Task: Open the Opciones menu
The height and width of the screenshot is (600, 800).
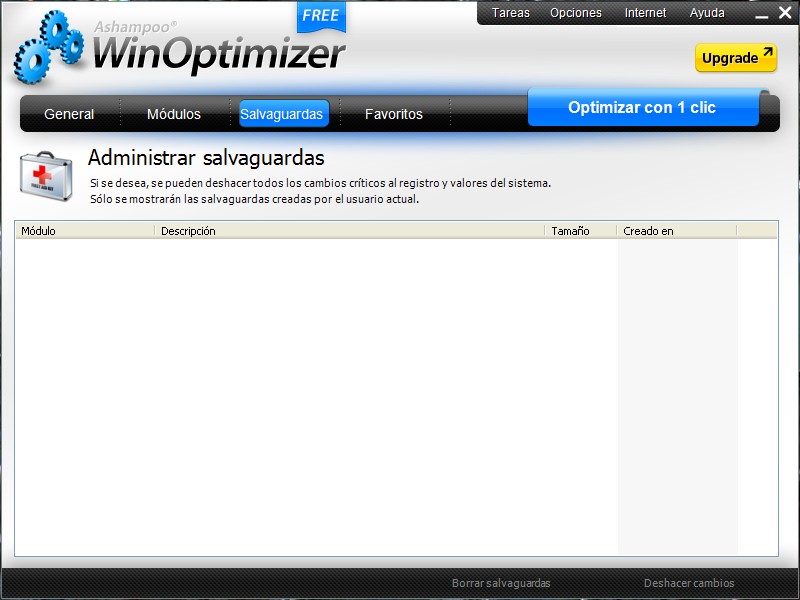Action: [x=576, y=13]
